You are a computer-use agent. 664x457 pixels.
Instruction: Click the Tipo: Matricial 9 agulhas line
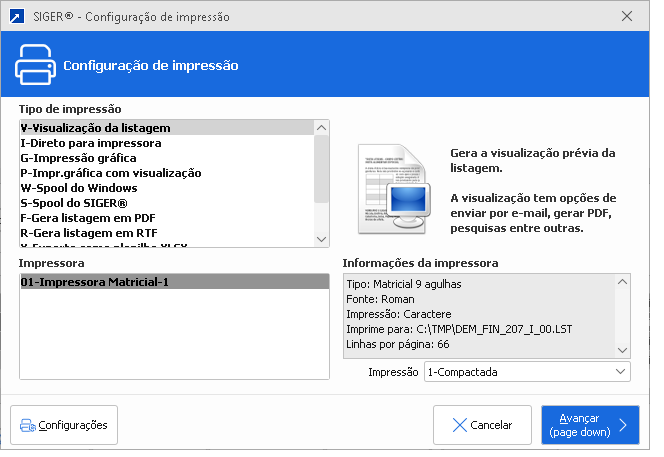tap(404, 284)
